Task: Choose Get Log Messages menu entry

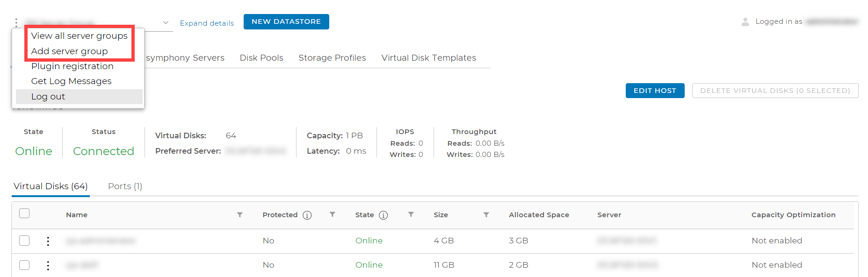Action: 71,81
